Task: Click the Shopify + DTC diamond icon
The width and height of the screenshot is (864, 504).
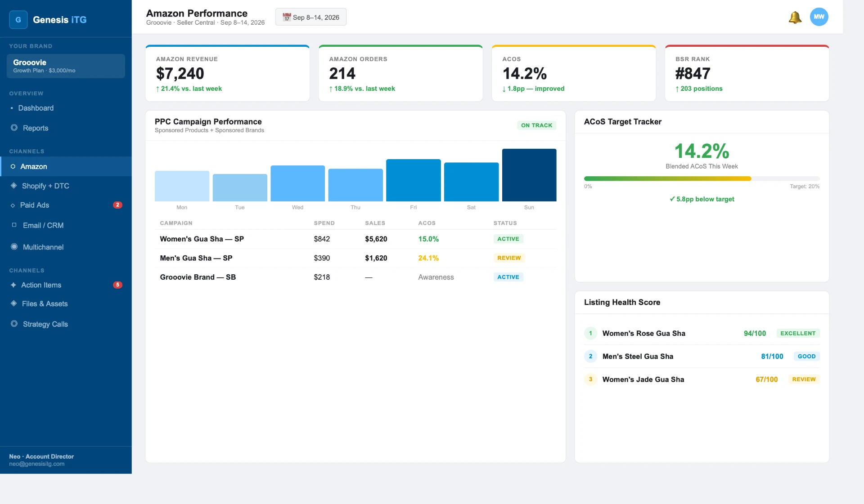Action: tap(14, 186)
